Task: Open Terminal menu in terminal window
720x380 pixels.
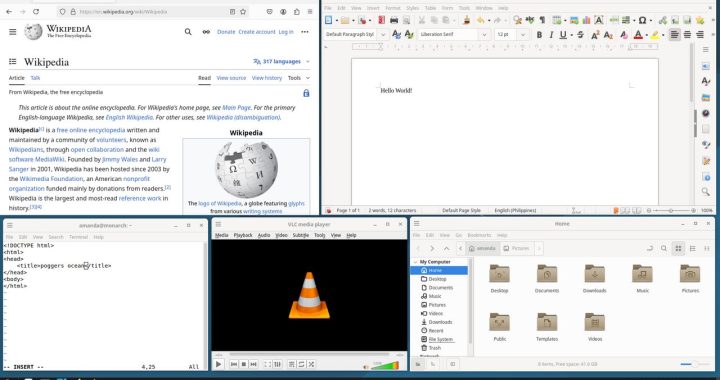Action: pos(78,237)
